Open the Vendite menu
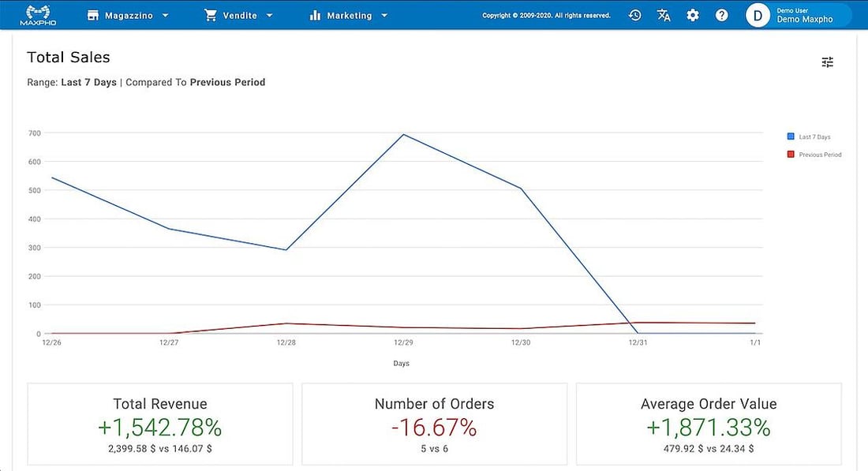This screenshot has width=868, height=471. pyautogui.click(x=238, y=16)
